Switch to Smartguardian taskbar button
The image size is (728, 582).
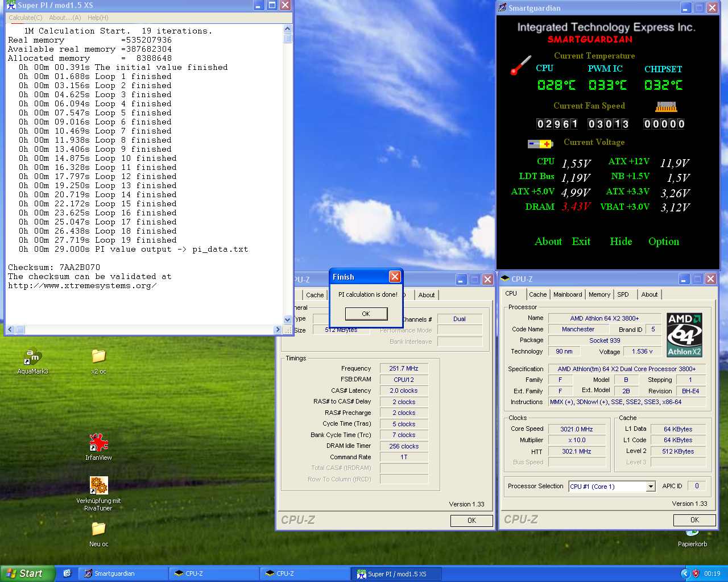pyautogui.click(x=123, y=573)
